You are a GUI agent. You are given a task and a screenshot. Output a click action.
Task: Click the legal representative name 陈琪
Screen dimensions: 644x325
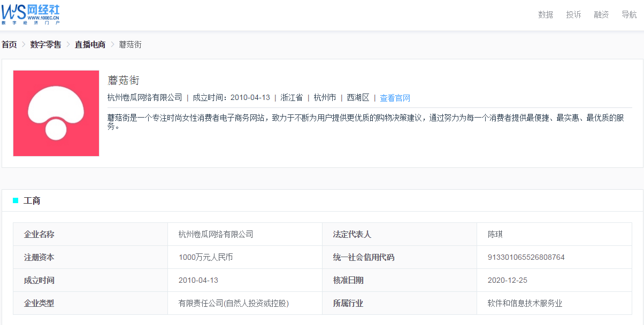click(495, 234)
